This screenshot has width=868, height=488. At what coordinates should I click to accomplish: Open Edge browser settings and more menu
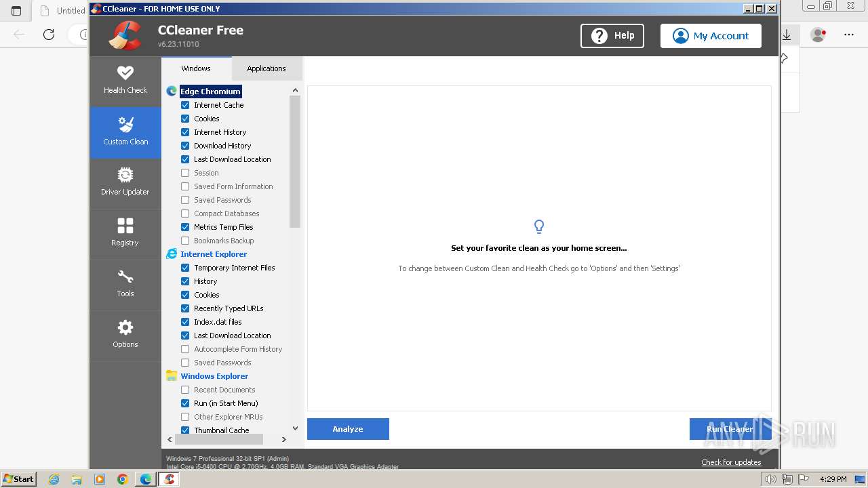coord(849,35)
